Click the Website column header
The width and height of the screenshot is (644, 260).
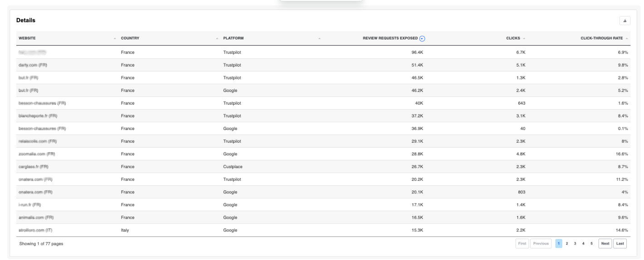[x=24, y=39]
